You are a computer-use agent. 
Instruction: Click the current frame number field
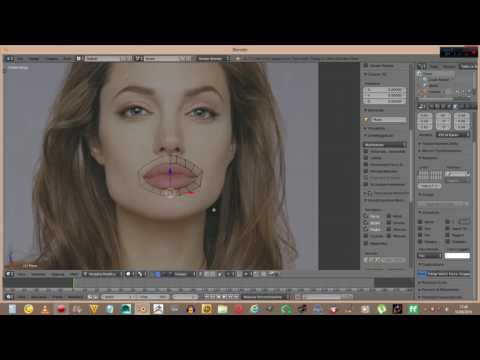coord(186,296)
